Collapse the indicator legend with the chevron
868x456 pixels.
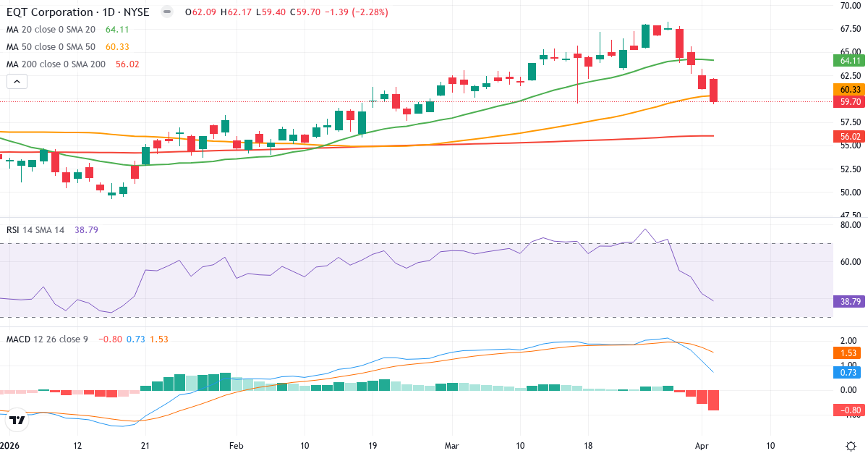pyautogui.click(x=16, y=81)
